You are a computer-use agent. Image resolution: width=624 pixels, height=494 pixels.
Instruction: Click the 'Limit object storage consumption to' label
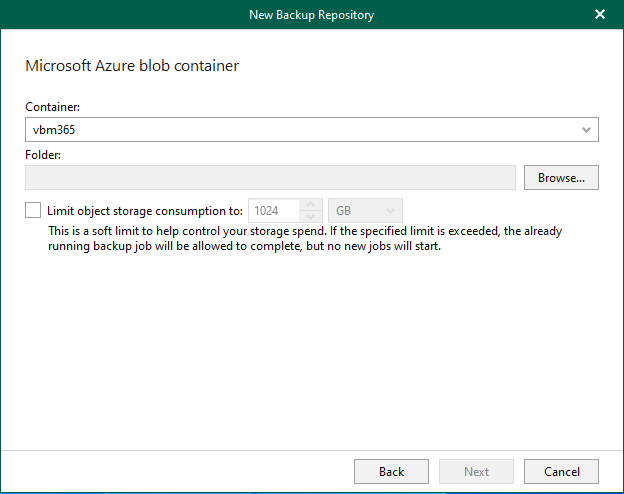click(x=145, y=211)
